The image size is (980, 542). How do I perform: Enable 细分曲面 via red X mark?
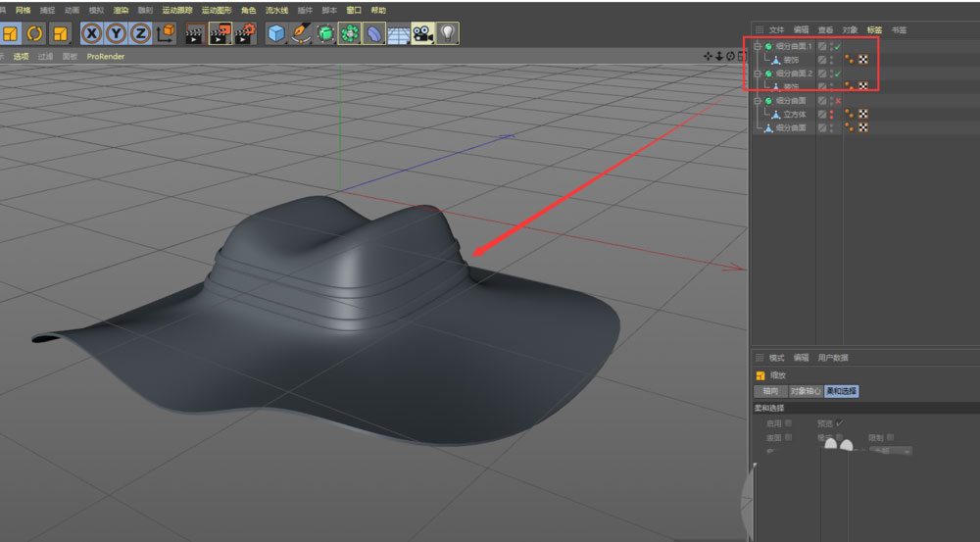coord(838,101)
